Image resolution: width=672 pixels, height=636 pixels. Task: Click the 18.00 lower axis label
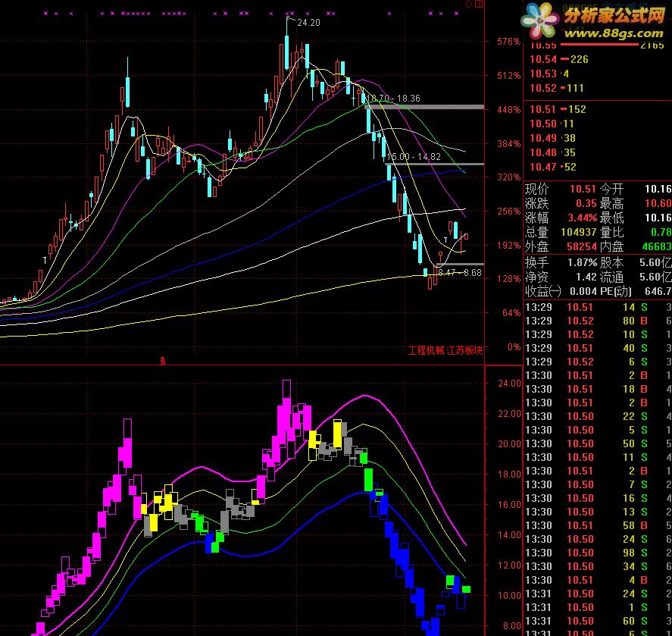click(x=509, y=474)
